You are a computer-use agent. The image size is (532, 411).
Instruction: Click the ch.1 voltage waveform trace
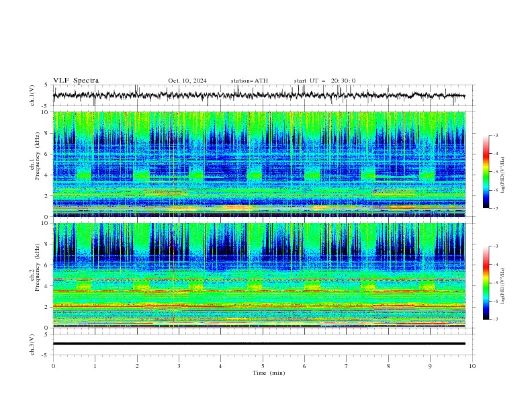(x=259, y=95)
